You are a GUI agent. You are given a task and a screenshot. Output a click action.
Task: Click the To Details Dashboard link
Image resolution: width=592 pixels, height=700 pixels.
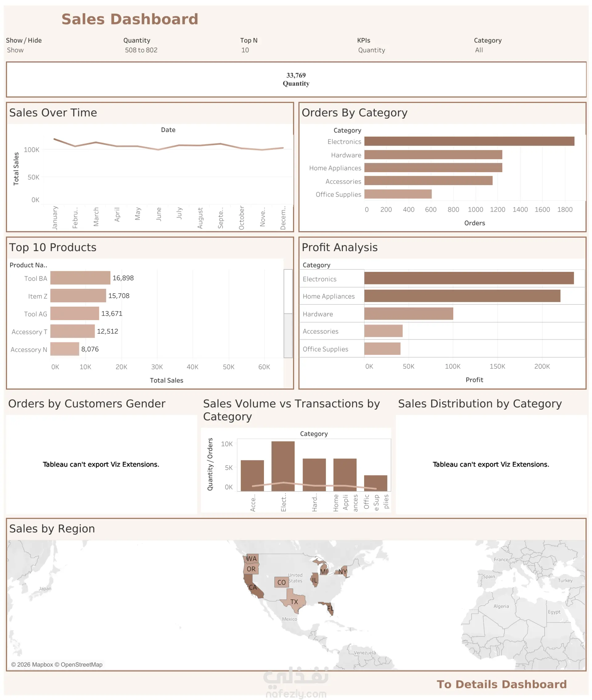click(501, 684)
